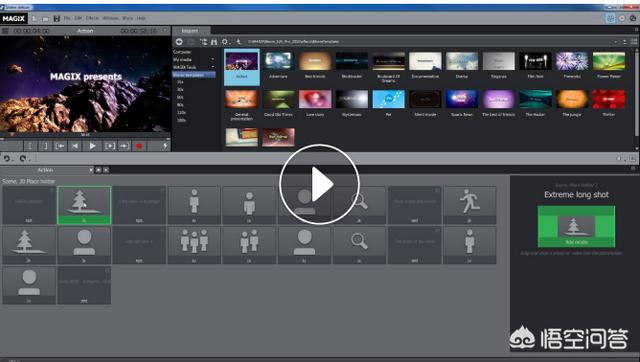
Task: Switch to the Import tab
Action: click(190, 31)
